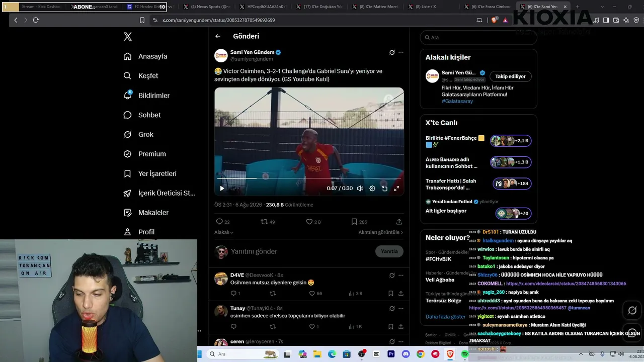Screen dimensions: 644x362
Task: Open Grok from the sidebar
Action: [138, 134]
